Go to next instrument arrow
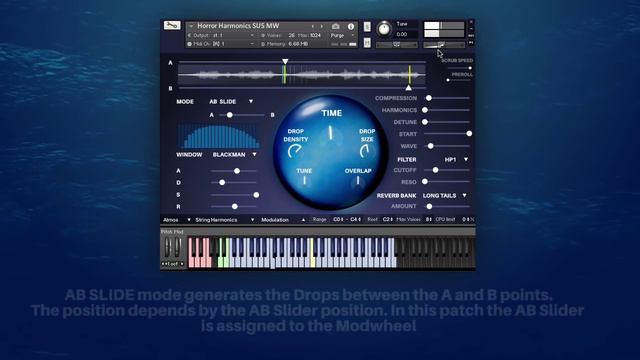Viewport: 640px width, 360px height. 322,26
